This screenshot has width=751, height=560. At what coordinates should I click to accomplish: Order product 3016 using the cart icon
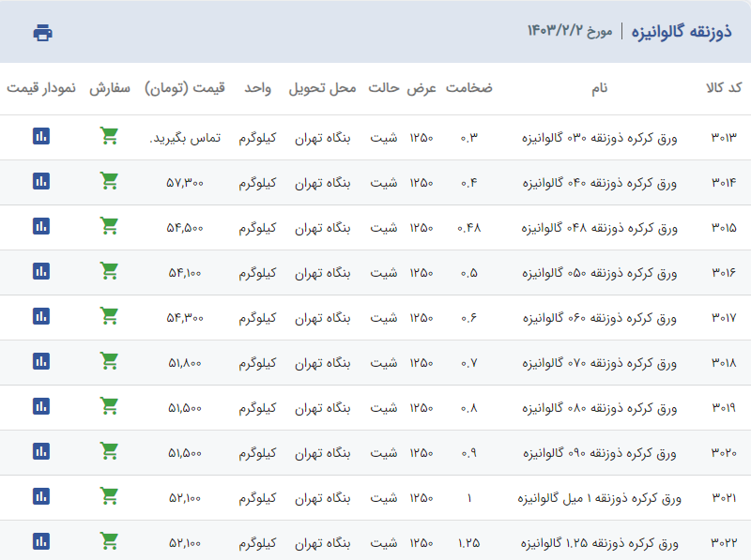(x=109, y=271)
